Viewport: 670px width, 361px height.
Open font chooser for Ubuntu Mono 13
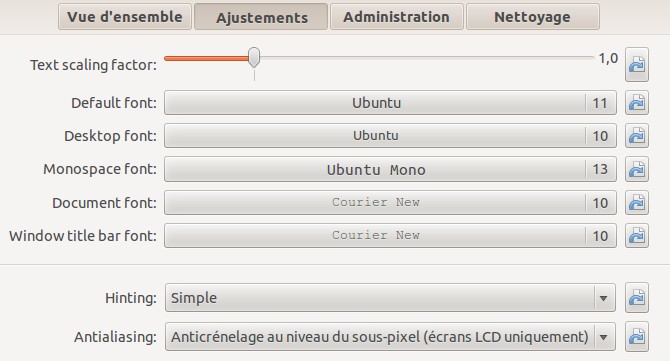[390, 169]
